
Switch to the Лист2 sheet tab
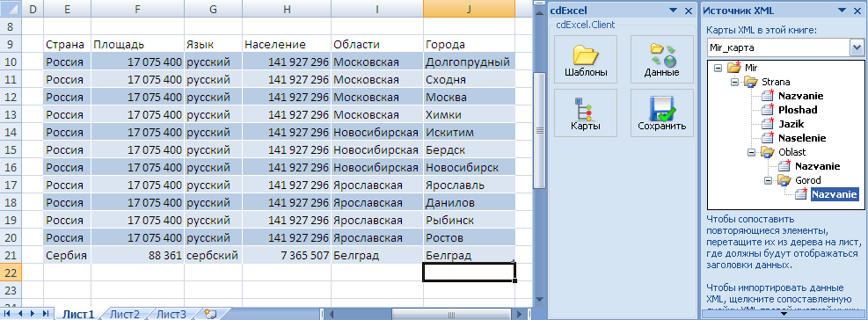pos(125,314)
